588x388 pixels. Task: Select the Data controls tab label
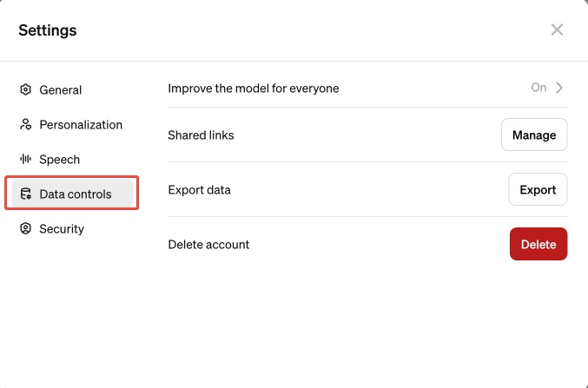point(76,194)
